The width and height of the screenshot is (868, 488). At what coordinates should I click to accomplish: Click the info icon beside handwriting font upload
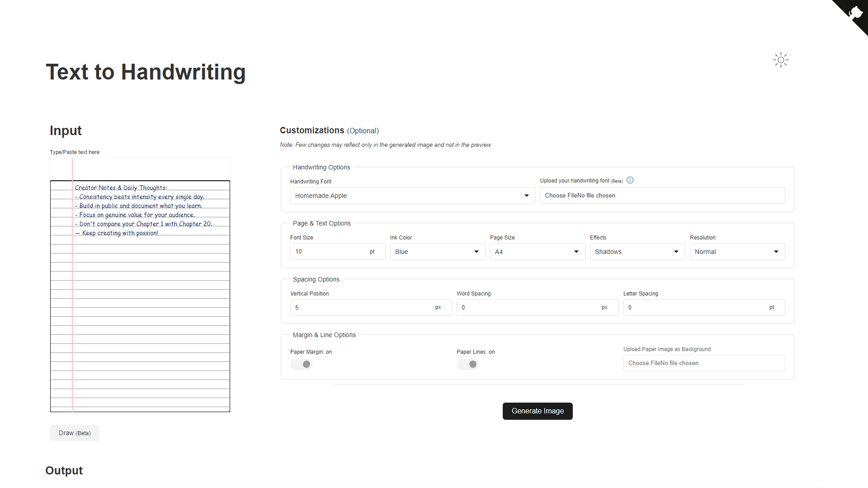click(x=630, y=180)
